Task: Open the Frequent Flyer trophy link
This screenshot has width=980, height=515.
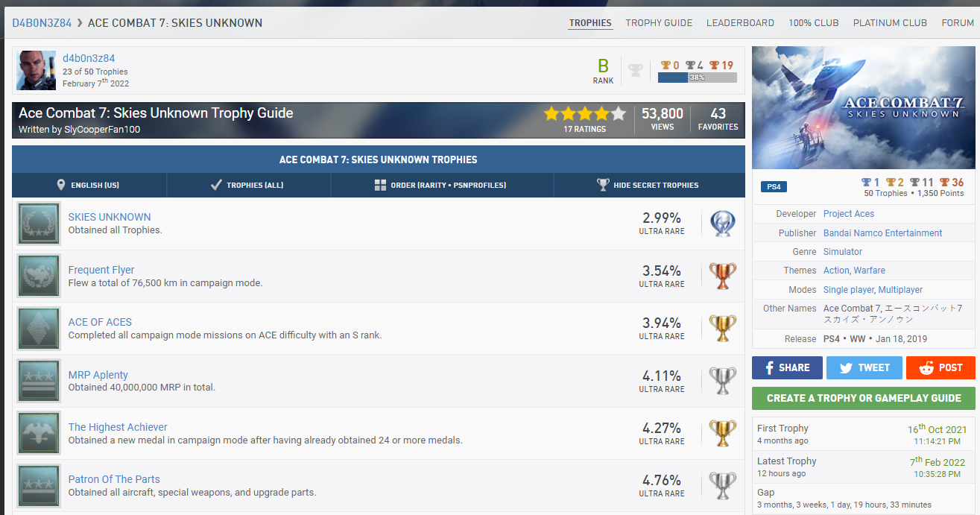Action: tap(101, 270)
